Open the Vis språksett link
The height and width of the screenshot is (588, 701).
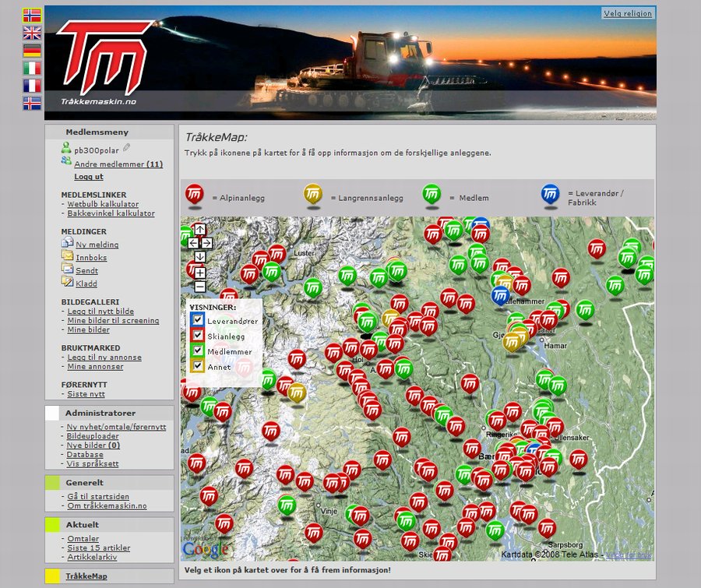coord(93,463)
